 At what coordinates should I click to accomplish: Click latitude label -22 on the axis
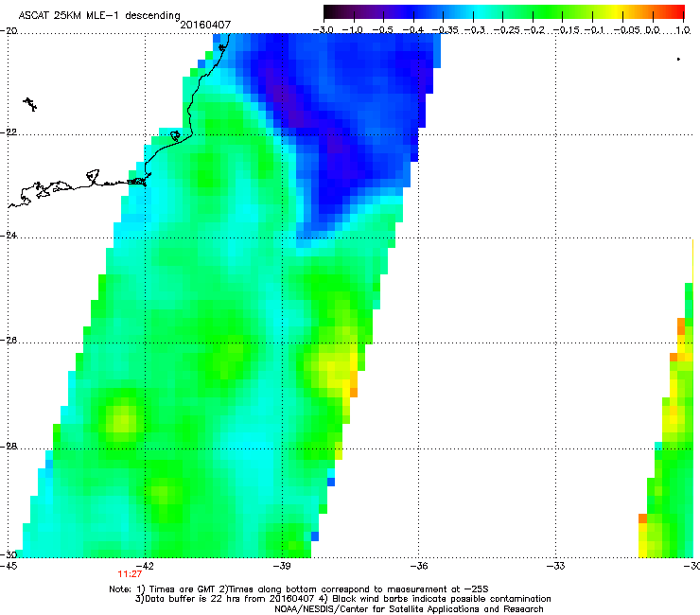tap(9, 132)
